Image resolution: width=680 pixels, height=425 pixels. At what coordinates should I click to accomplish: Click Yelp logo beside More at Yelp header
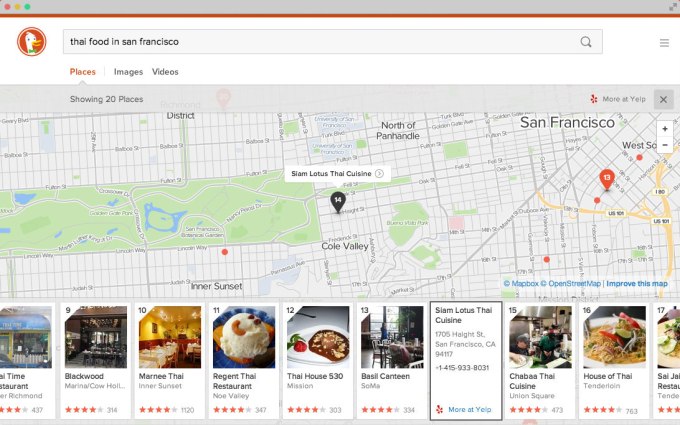coord(594,99)
